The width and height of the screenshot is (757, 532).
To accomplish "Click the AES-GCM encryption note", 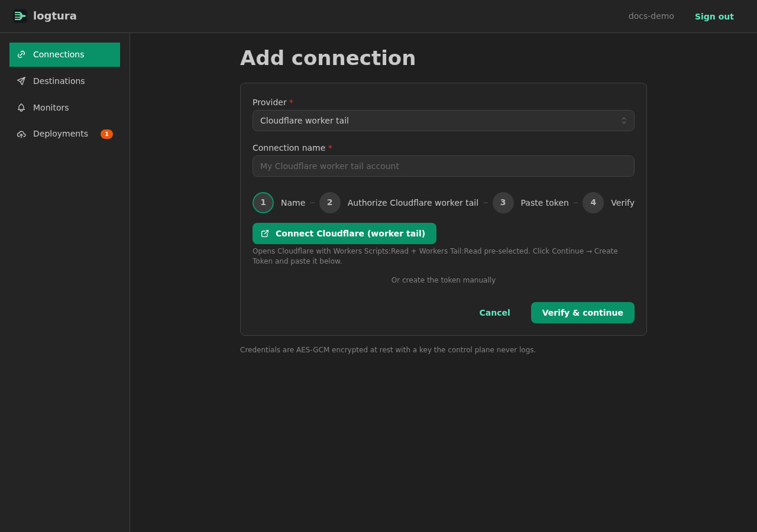I will [x=388, y=350].
